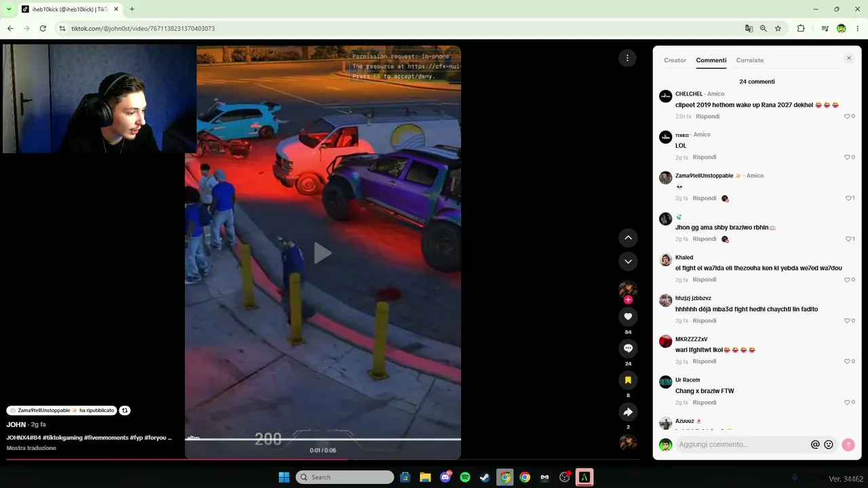Open the three-dot more options menu
Image resolution: width=868 pixels, height=488 pixels.
click(627, 58)
